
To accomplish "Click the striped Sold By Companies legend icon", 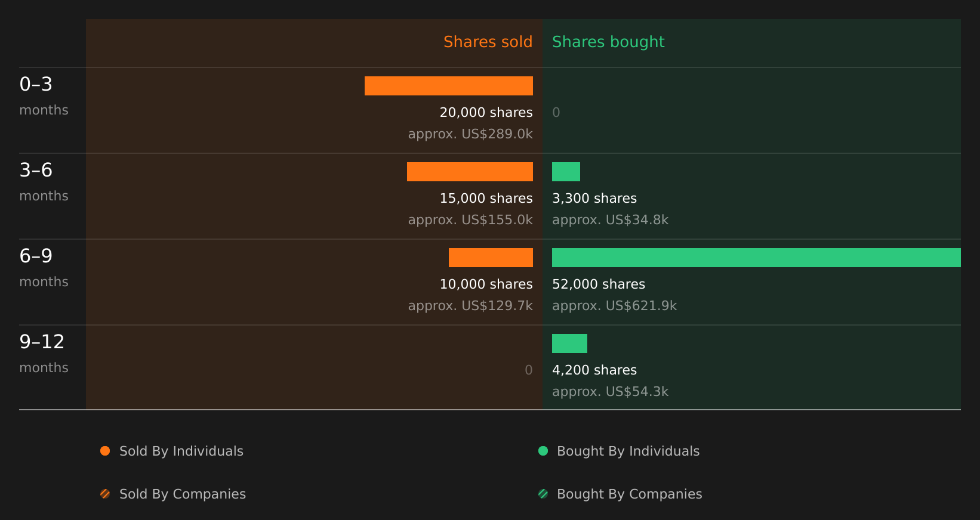I will [105, 494].
